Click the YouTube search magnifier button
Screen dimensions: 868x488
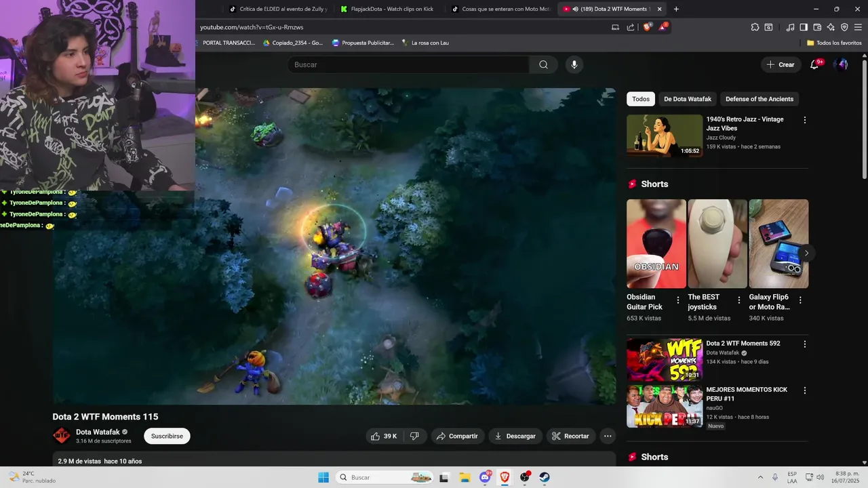[x=543, y=64]
